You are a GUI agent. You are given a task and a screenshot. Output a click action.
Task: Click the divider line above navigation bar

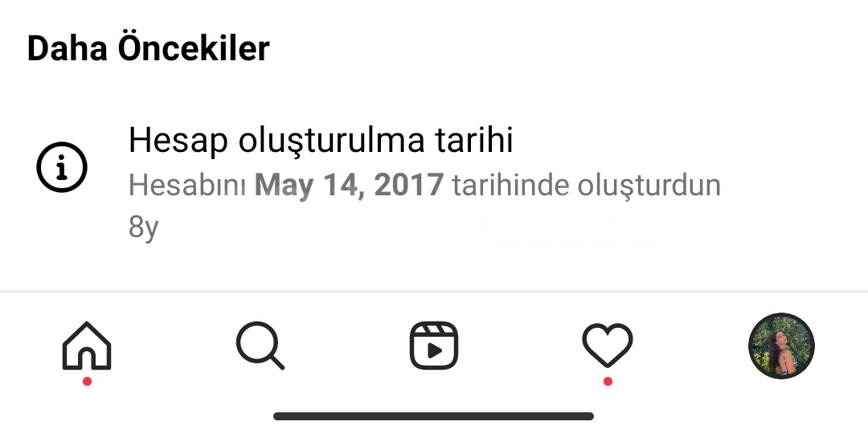pyautogui.click(x=434, y=291)
